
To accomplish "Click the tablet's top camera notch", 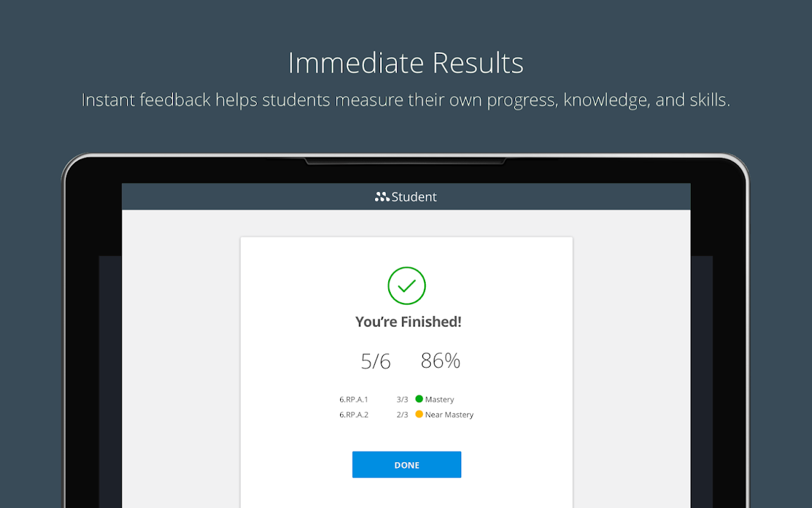I will tap(405, 161).
